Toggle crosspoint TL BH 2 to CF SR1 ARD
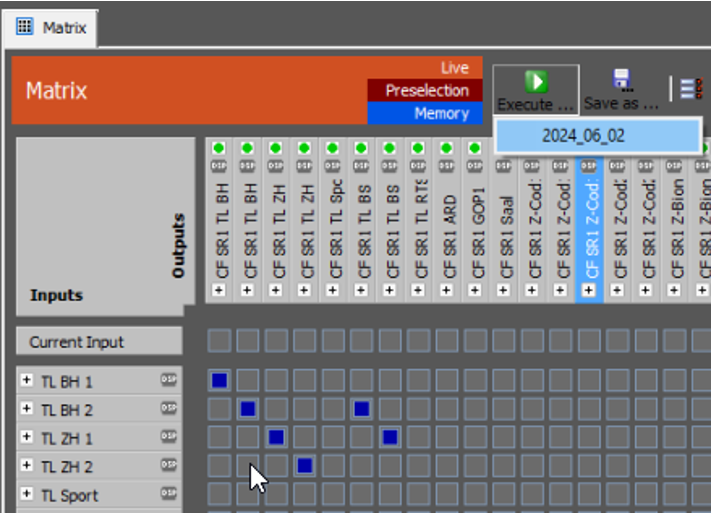This screenshot has height=514, width=712. (447, 409)
